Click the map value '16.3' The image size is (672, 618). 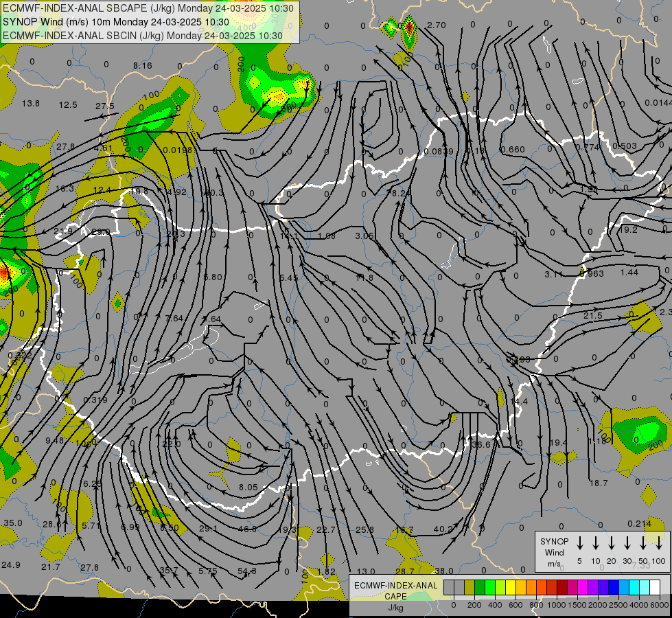coord(65,188)
